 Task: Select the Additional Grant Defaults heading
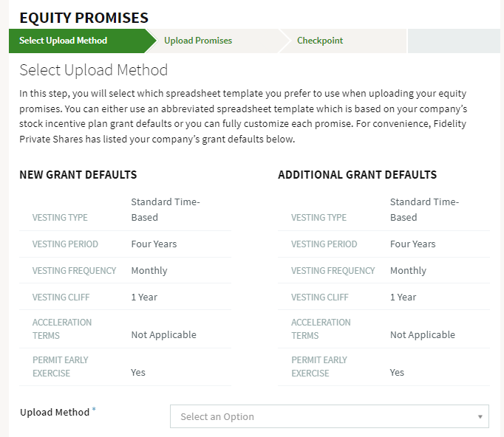point(357,175)
